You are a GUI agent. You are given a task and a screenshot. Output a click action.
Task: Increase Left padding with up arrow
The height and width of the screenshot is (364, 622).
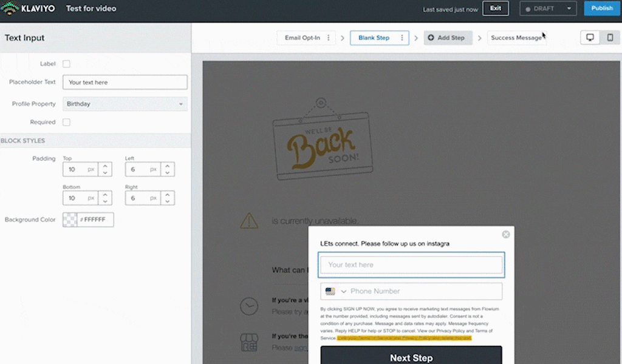(168, 166)
